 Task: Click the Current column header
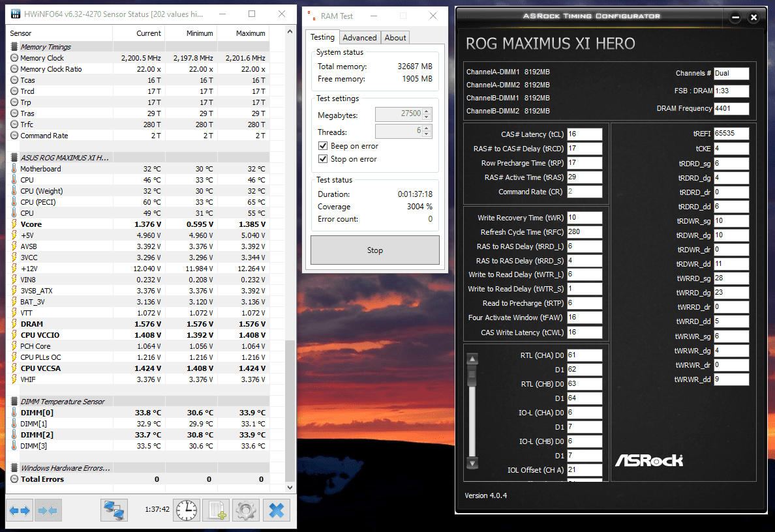(139, 33)
